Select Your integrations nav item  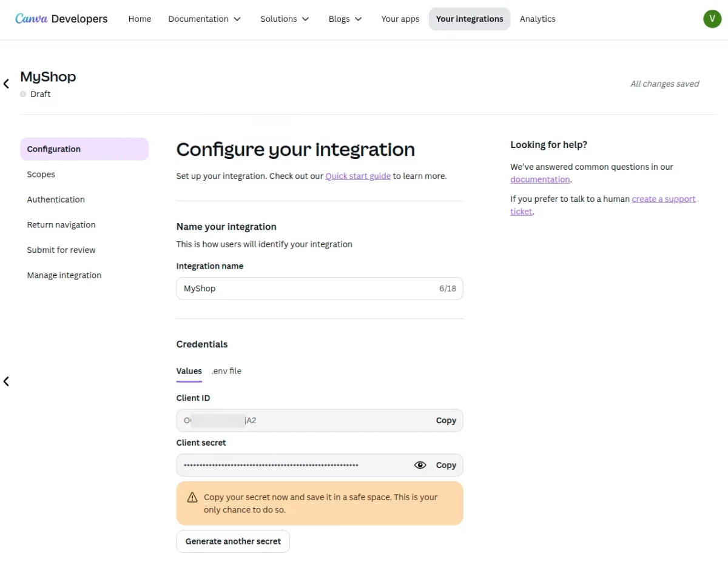tap(470, 19)
